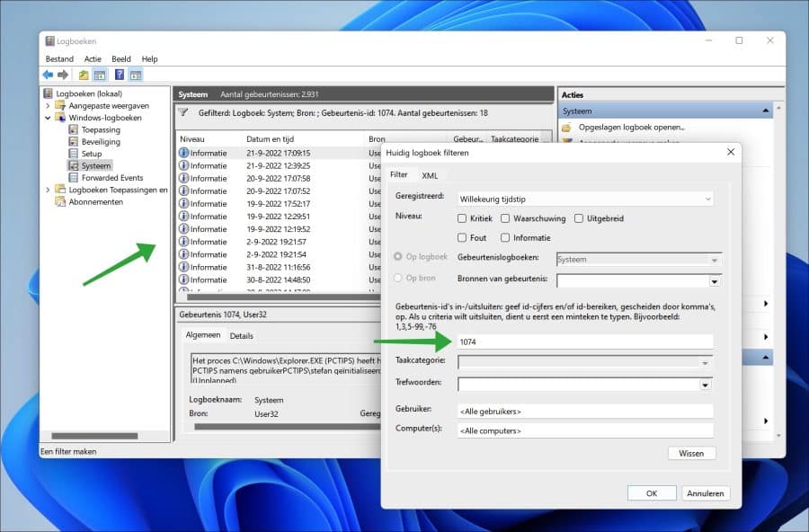Select event row dated 2-9-2022 19:21:57
Viewport: 809px width, 532px height.
click(x=280, y=242)
